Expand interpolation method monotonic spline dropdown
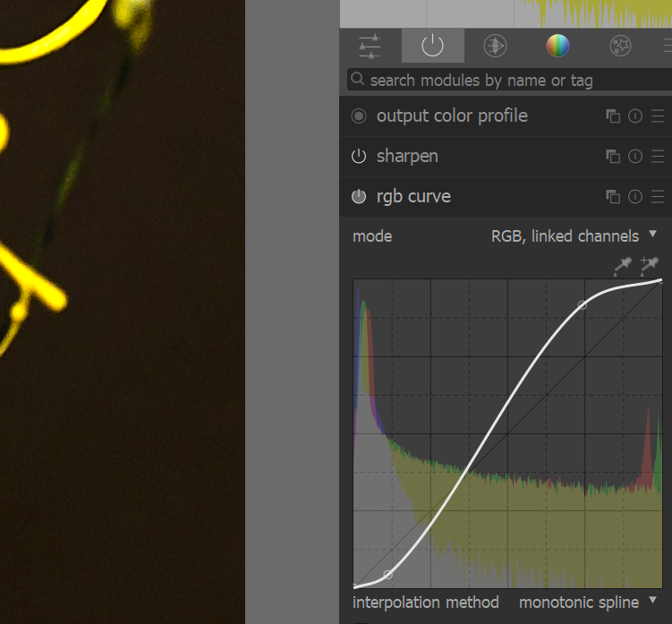 [587, 603]
